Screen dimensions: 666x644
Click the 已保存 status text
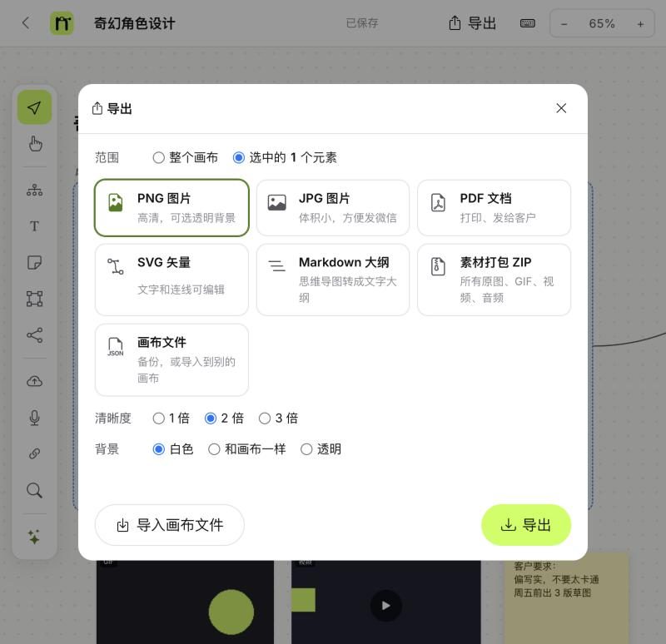pos(362,23)
